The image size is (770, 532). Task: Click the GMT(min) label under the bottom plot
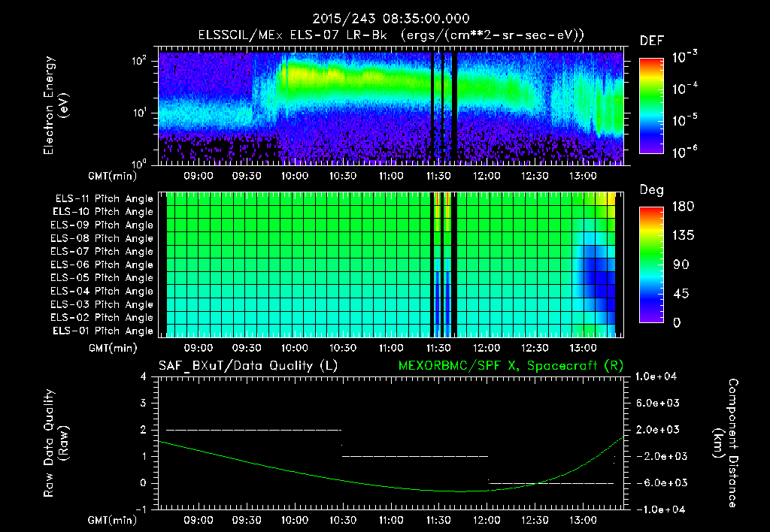click(113, 520)
